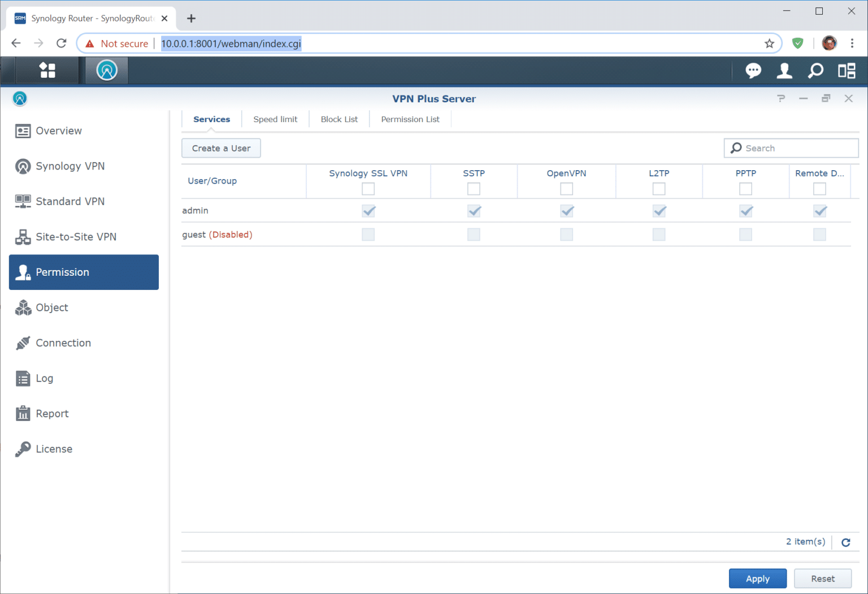Click the Search input field
This screenshot has width=868, height=594.
point(791,148)
